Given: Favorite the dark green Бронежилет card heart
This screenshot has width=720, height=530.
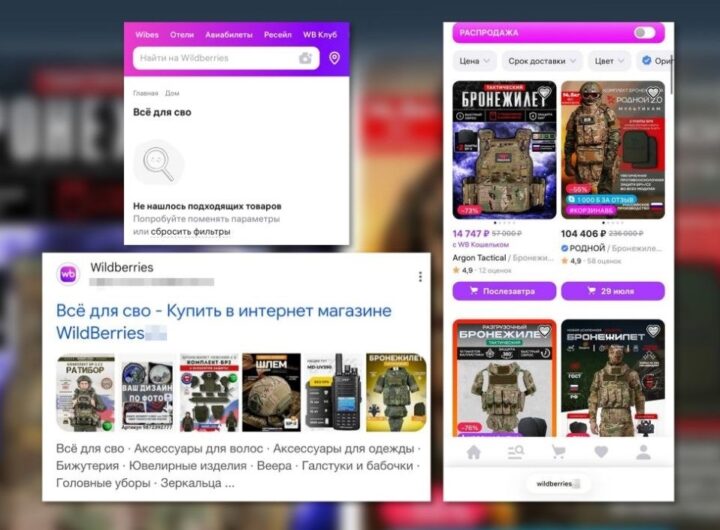Looking at the screenshot, I should 653,330.
